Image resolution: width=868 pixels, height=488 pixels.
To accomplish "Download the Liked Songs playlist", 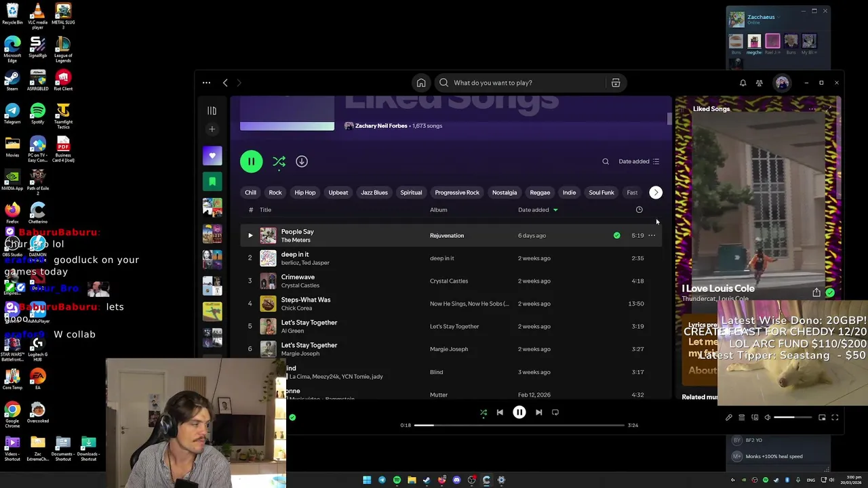I will pos(302,161).
